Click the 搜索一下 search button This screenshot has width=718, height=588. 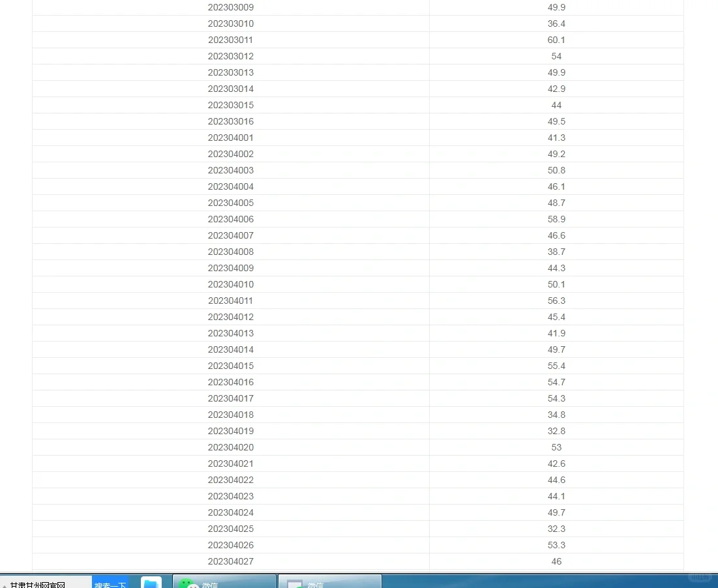(110, 582)
